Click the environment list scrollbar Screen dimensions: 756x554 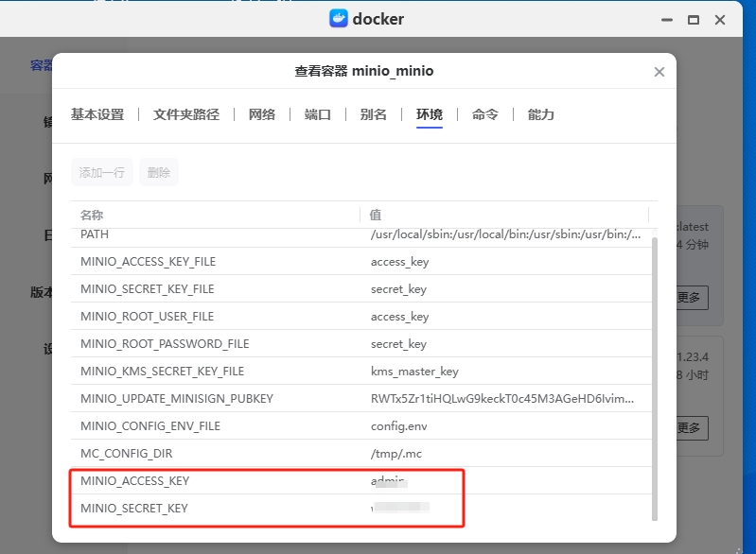(x=654, y=378)
